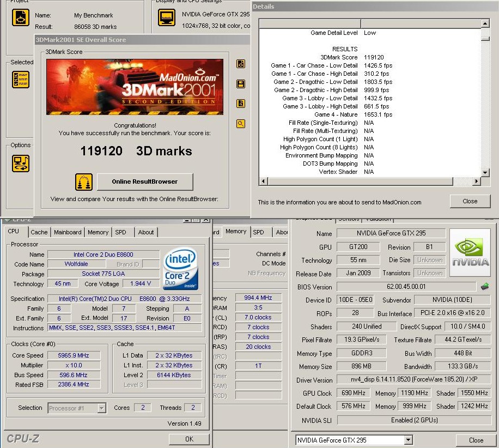Click the magnifier icon in score dialog
Screen dimensions: 499x448
point(241,124)
